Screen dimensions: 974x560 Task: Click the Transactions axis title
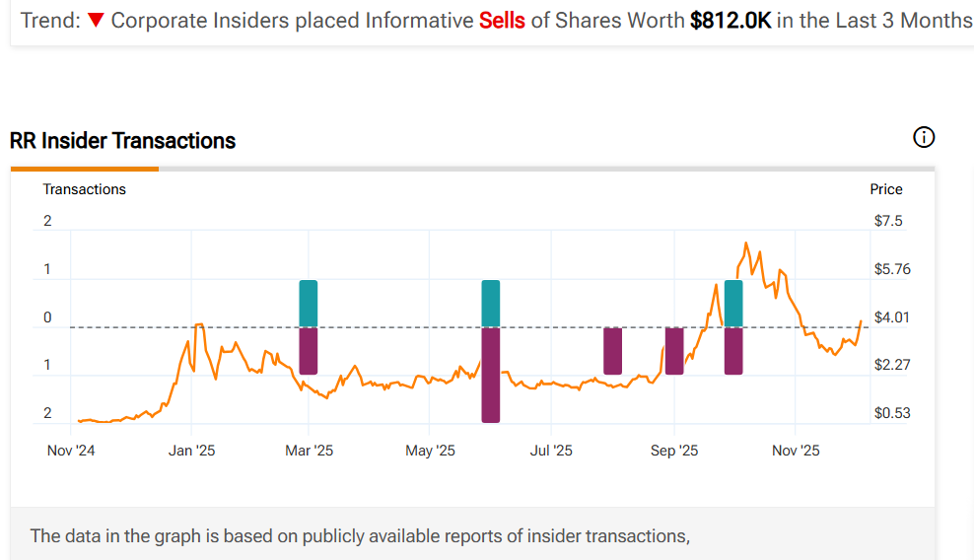coord(85,189)
